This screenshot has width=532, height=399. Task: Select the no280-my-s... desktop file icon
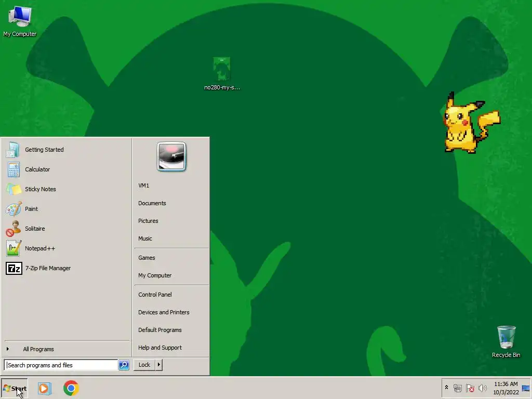click(x=222, y=73)
